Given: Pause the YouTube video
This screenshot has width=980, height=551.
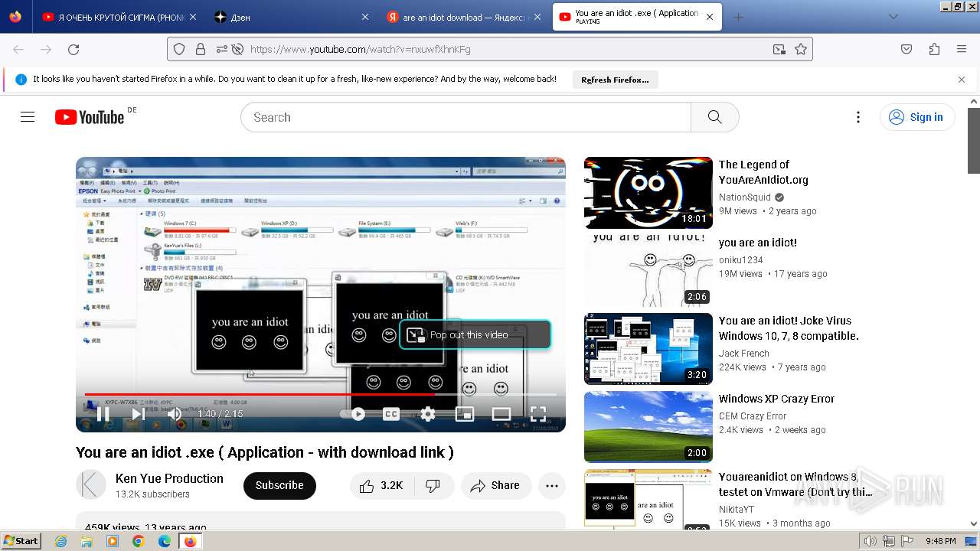Looking at the screenshot, I should [x=103, y=414].
